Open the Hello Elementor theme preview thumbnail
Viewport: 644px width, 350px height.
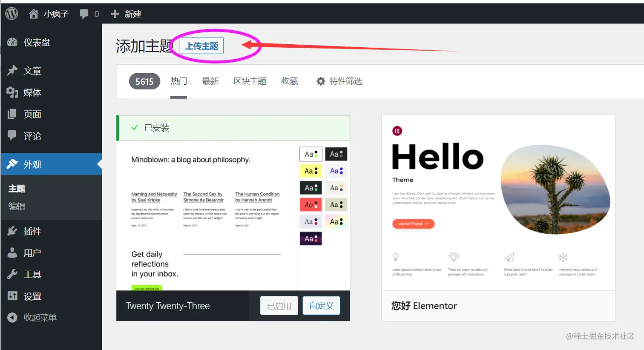tap(498, 203)
